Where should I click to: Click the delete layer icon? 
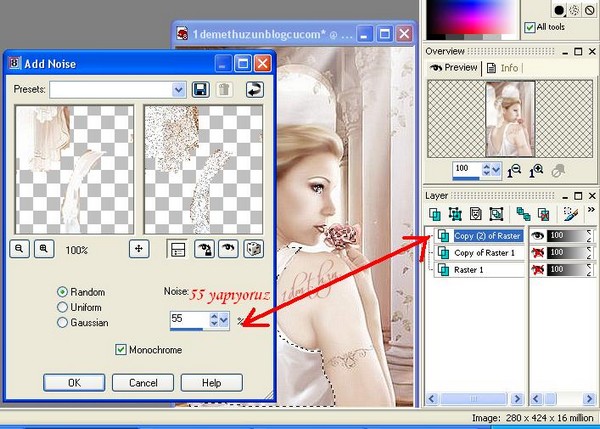click(543, 213)
